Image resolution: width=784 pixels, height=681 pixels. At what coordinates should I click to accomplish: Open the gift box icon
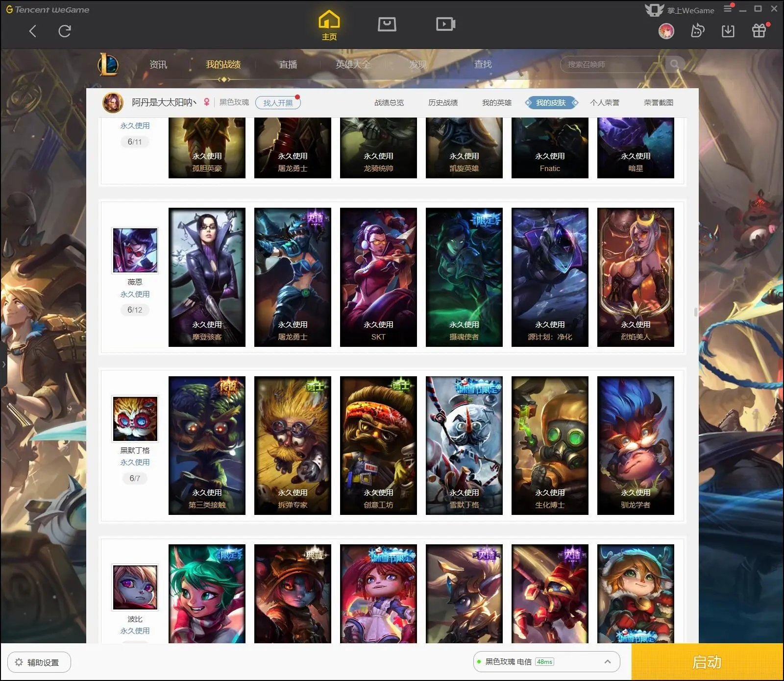(759, 31)
